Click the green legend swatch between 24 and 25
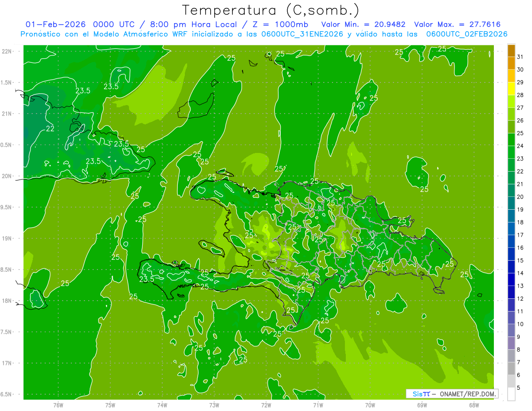This screenshot has width=532, height=411. (511, 140)
